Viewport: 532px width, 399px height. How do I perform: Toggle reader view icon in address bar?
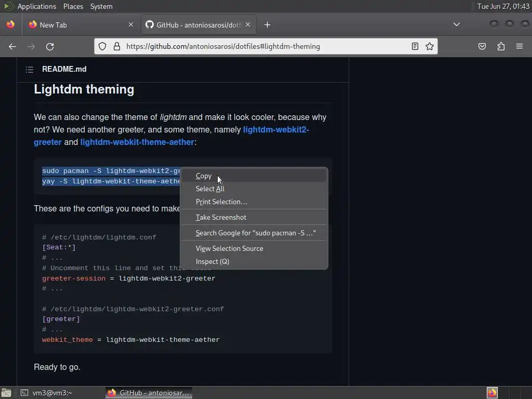pyautogui.click(x=415, y=46)
